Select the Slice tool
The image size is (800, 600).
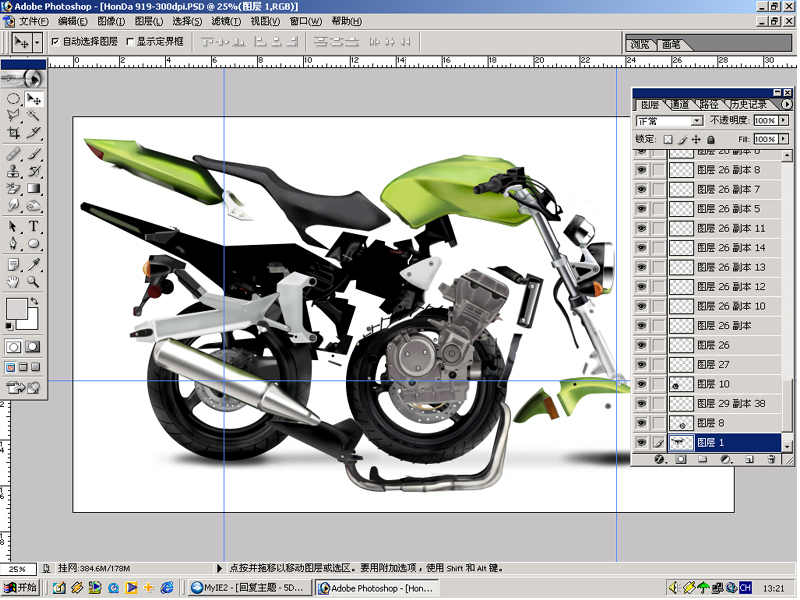[x=34, y=133]
